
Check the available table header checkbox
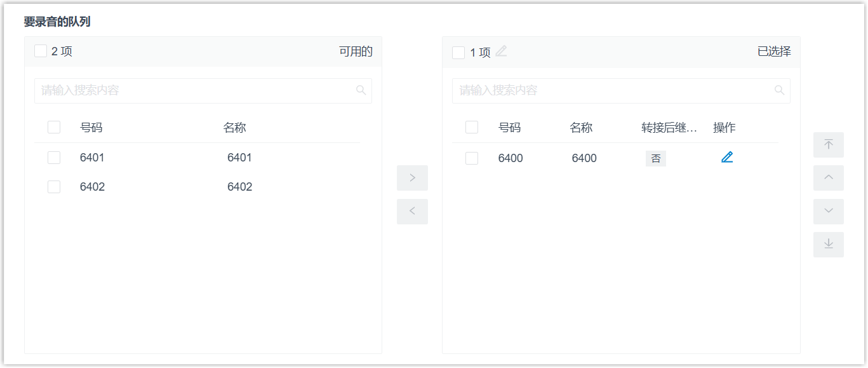[x=54, y=127]
